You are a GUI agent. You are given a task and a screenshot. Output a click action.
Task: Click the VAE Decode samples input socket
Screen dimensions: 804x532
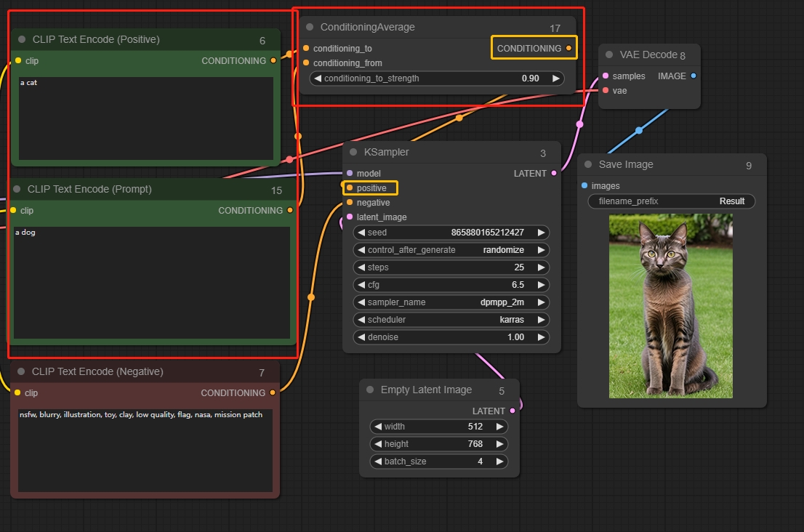point(606,76)
